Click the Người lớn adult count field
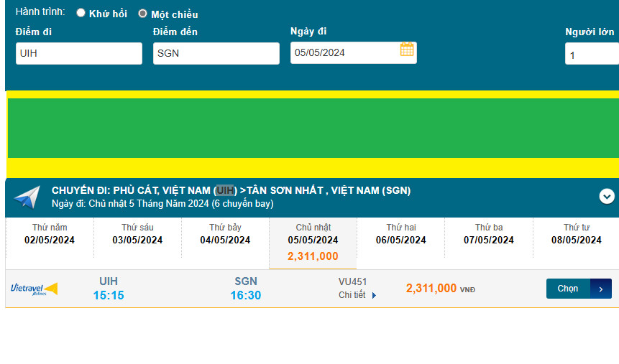The width and height of the screenshot is (619, 364). point(591,55)
